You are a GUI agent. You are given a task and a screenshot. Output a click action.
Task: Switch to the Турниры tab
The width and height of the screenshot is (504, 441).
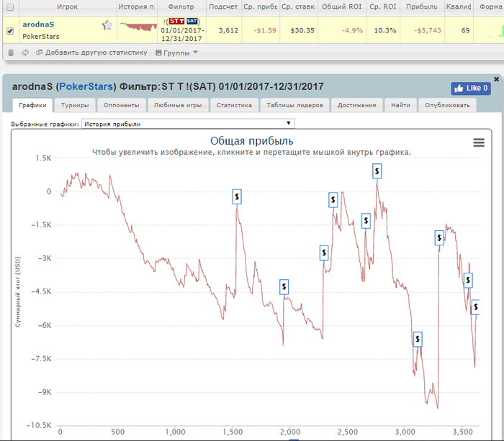point(75,105)
